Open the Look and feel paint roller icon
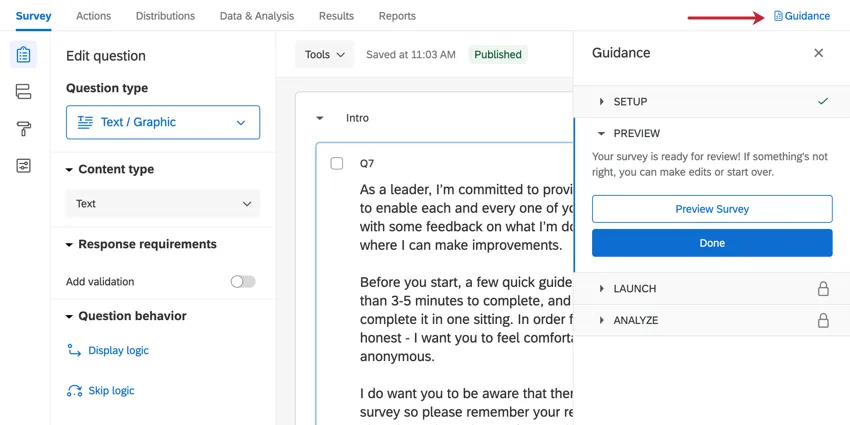Screen dimensions: 850x425 pos(24,129)
